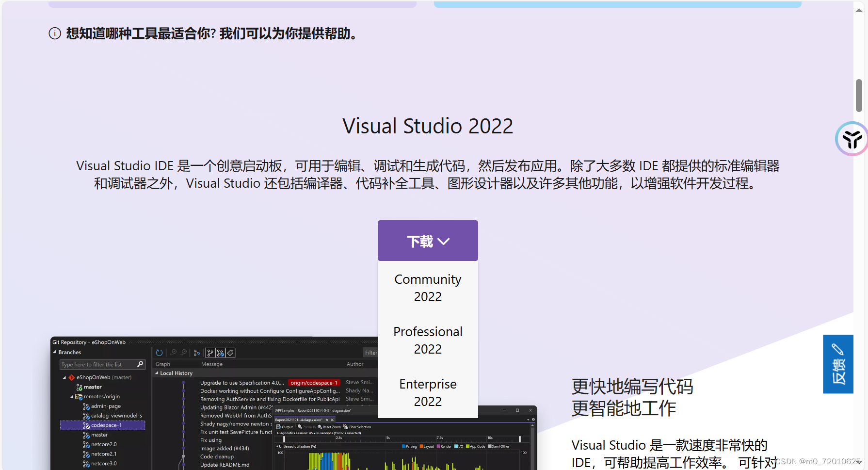The image size is (868, 470).
Task: Click the remotes/origin folder icon
Action: pyautogui.click(x=79, y=397)
